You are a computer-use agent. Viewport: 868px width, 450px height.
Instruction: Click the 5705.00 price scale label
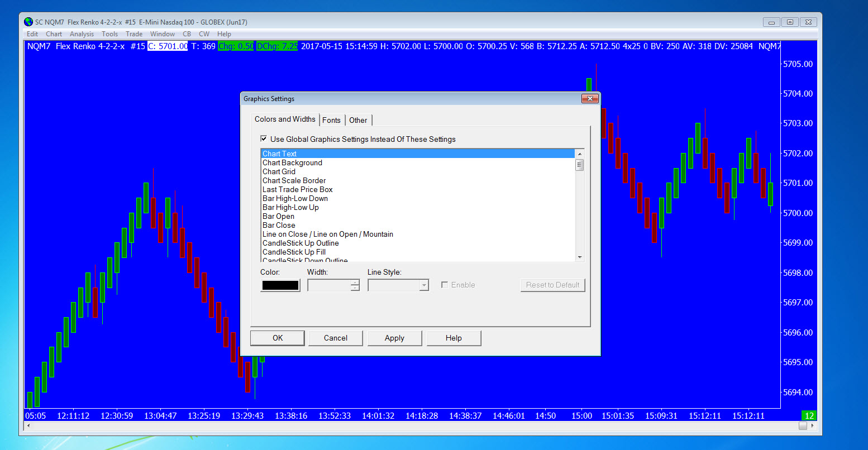[798, 64]
